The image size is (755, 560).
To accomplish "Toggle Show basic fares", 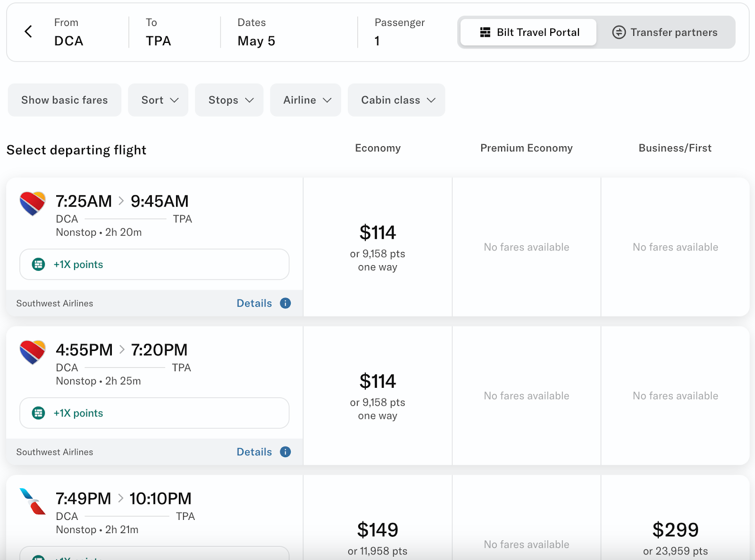I will (65, 100).
